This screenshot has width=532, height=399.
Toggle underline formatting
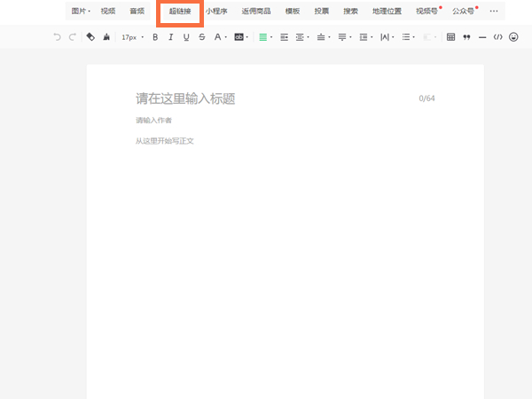[186, 37]
